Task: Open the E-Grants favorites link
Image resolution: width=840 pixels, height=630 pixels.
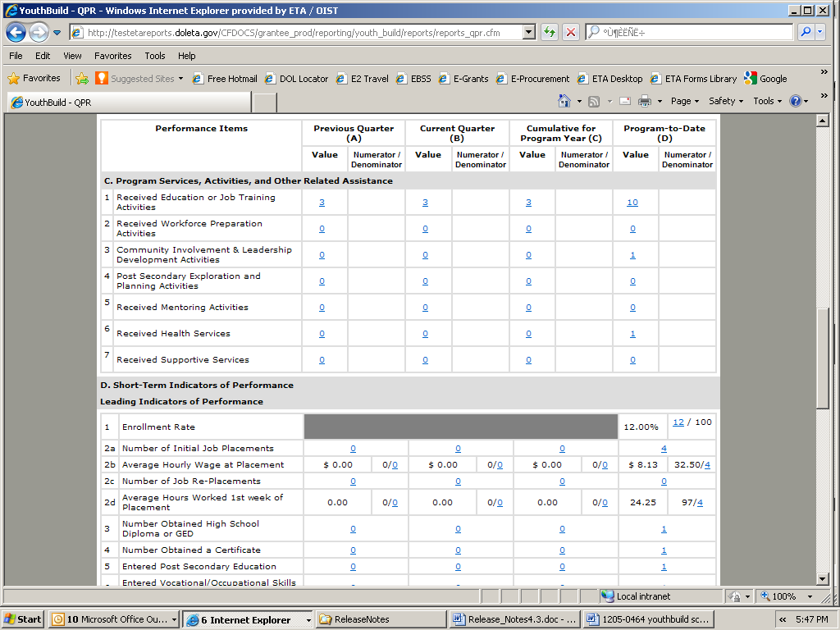Action: tap(470, 79)
